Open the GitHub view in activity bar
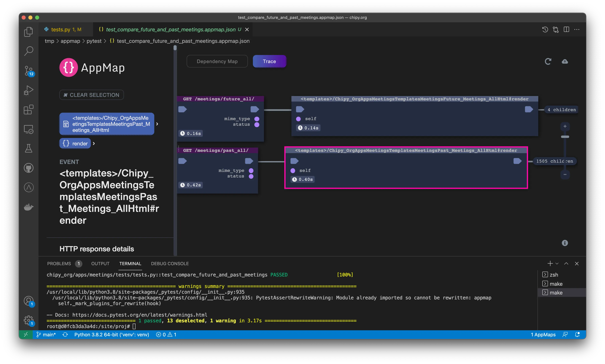This screenshot has width=605, height=364. point(29,168)
